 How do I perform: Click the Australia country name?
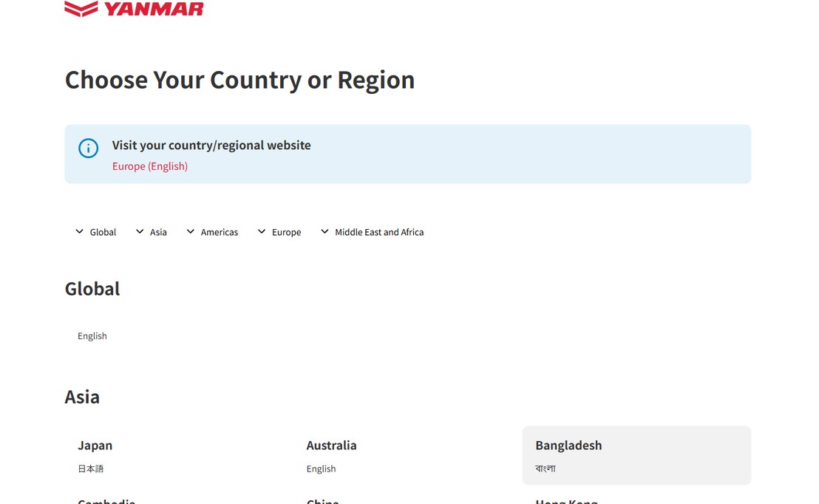tap(332, 446)
